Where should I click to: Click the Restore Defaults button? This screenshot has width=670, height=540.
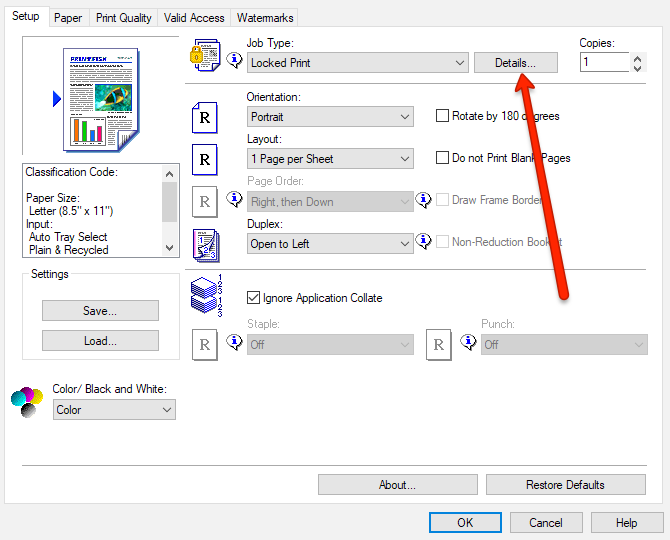pyautogui.click(x=565, y=485)
